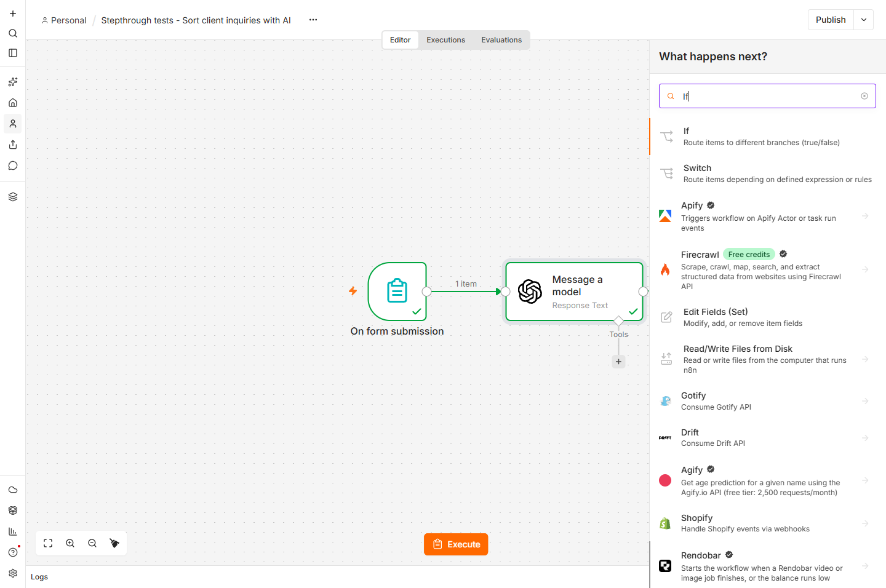Switch to the Executions tab
Viewport: 886px width, 588px height.
[x=446, y=40]
